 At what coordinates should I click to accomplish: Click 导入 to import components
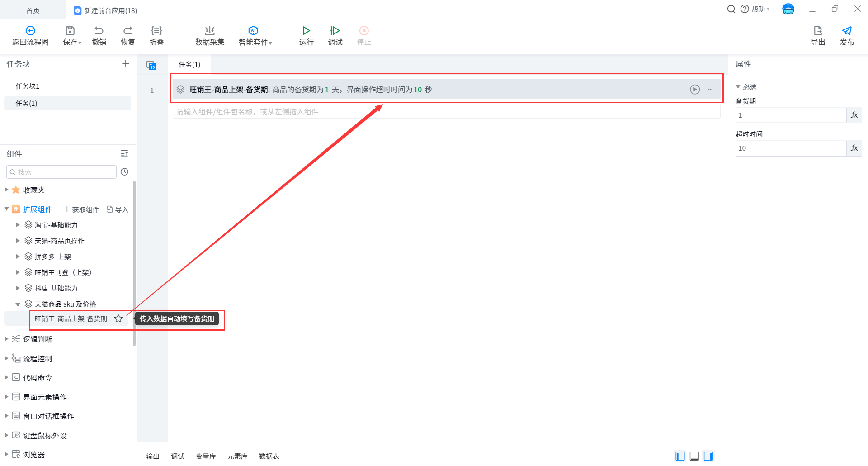click(118, 209)
